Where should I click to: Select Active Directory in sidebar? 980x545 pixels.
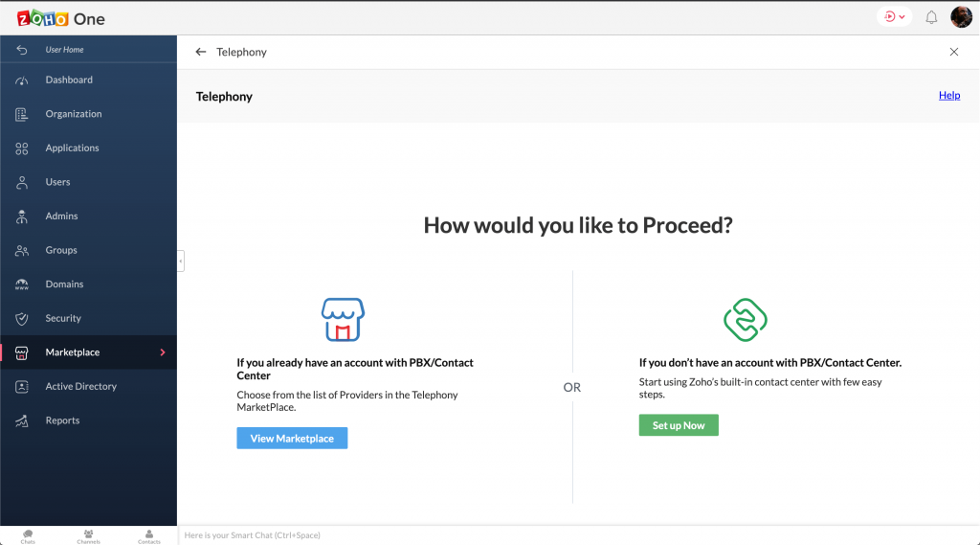pyautogui.click(x=80, y=387)
